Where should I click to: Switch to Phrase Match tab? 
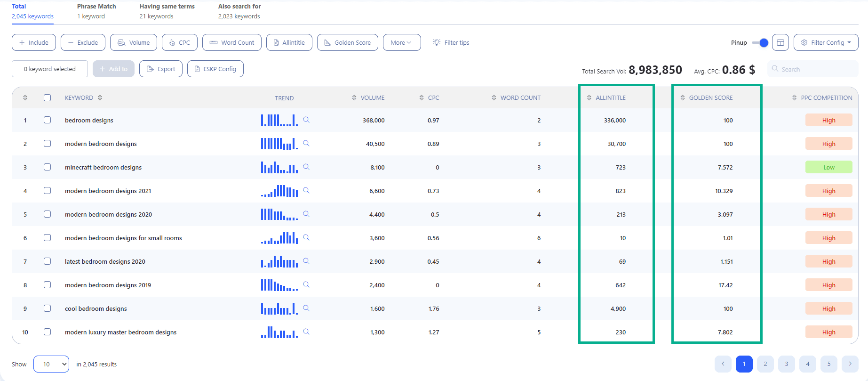96,11
